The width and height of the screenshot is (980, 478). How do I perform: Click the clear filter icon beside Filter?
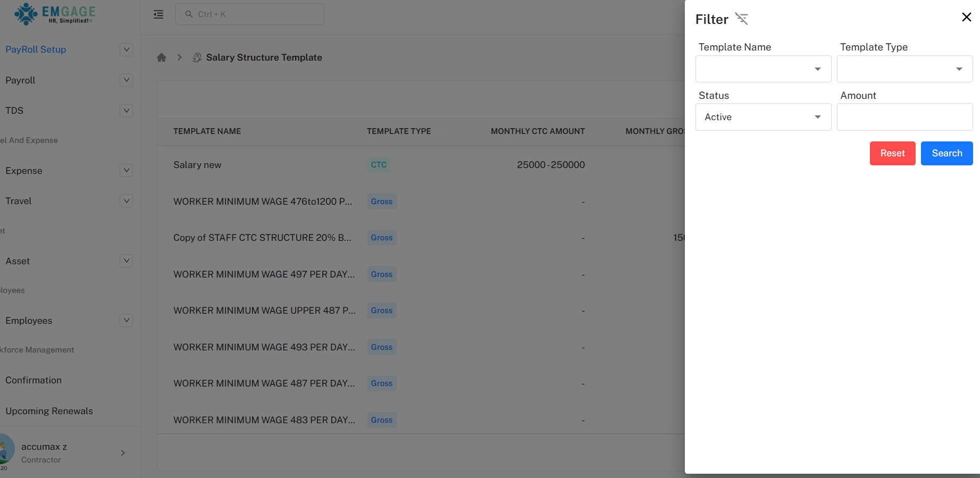click(741, 19)
